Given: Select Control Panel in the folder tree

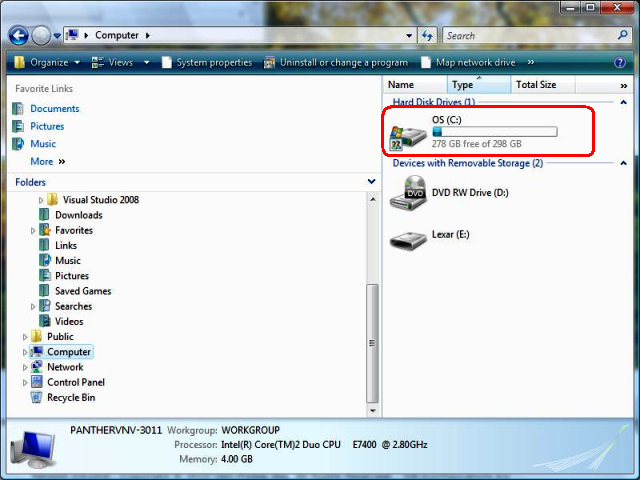Looking at the screenshot, I should point(75,382).
